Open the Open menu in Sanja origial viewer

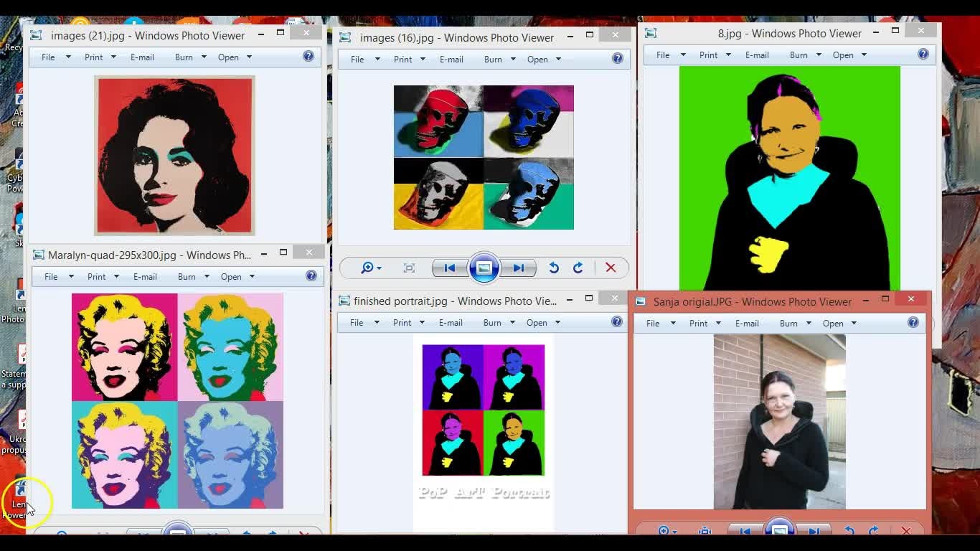pos(839,323)
